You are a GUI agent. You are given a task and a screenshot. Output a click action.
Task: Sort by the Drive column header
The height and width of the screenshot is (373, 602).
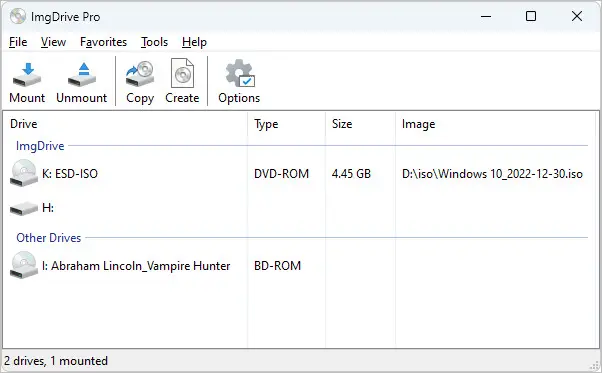tap(125, 124)
